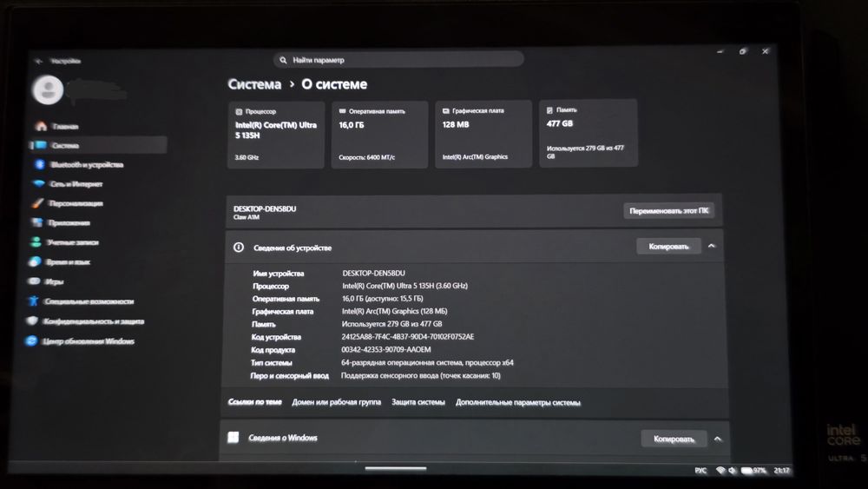Click the Windows logo beside Сведения о Windows
Screen dimensions: 868x489
point(233,438)
